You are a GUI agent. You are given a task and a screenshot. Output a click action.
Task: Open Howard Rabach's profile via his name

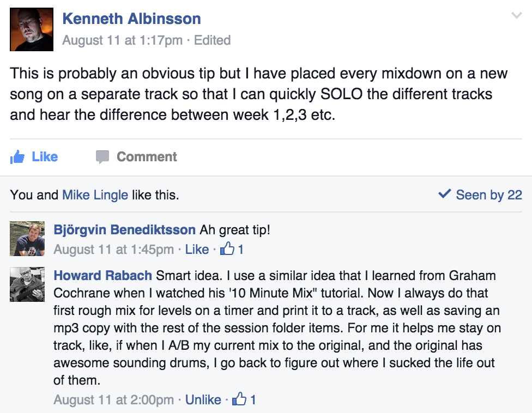point(103,276)
